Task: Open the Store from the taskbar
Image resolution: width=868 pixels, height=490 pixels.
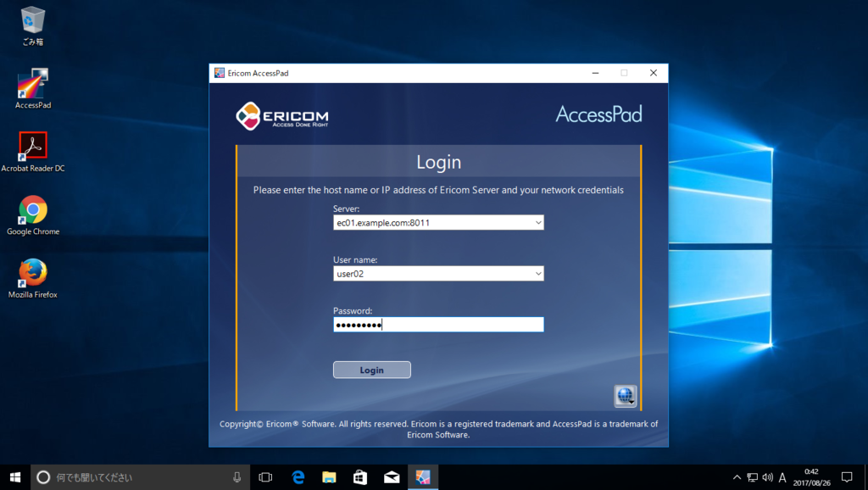Action: [x=360, y=477]
